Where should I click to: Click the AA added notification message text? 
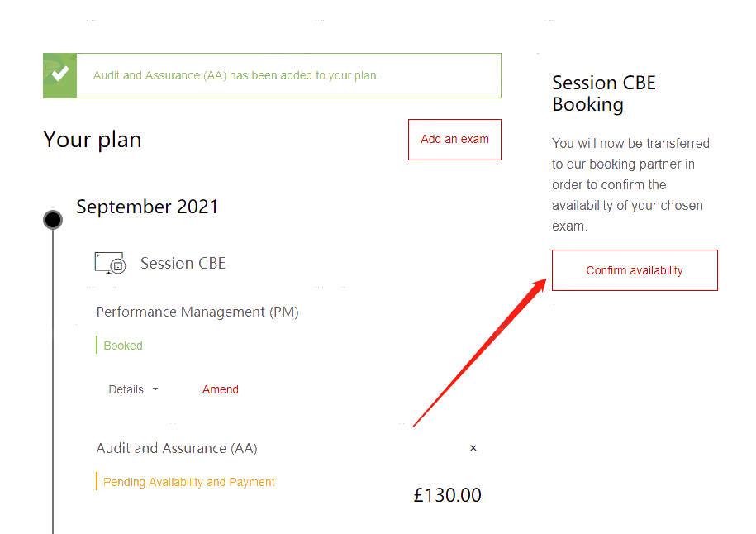(236, 76)
